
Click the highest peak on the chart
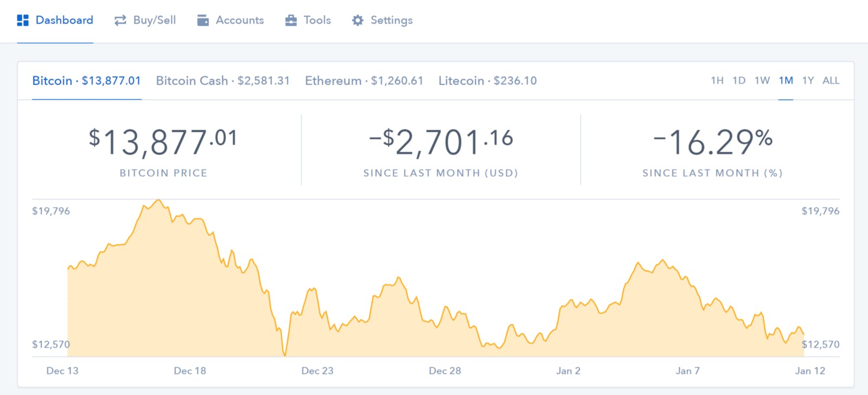coord(158,201)
